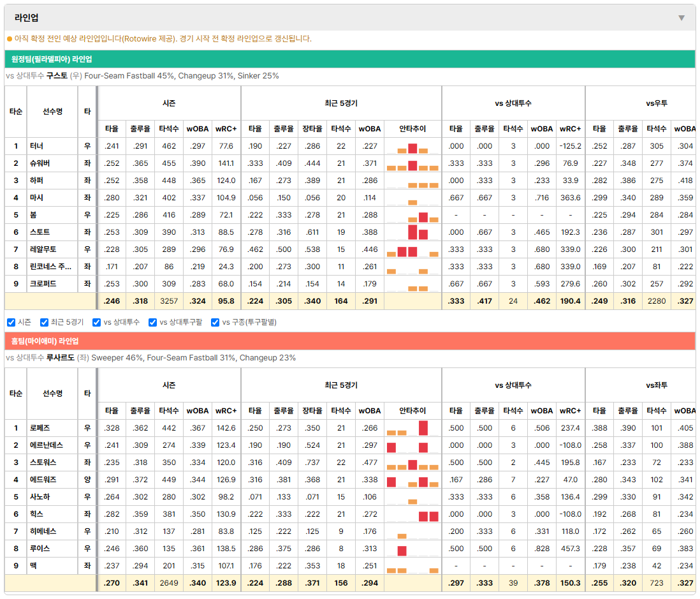Click opposing pitcher name 구스토
The height and width of the screenshot is (599, 700).
[x=57, y=76]
